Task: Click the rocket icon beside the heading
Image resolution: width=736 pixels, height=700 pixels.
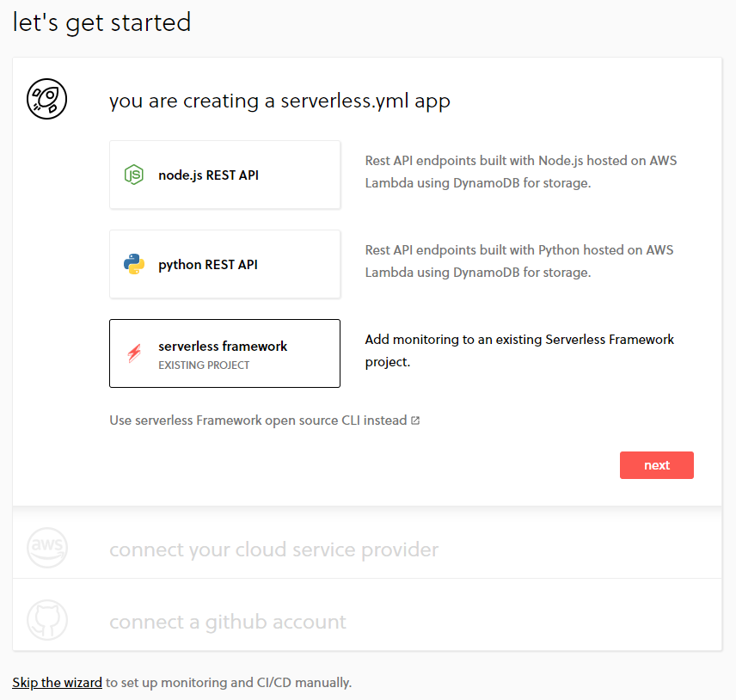Action: 47,99
